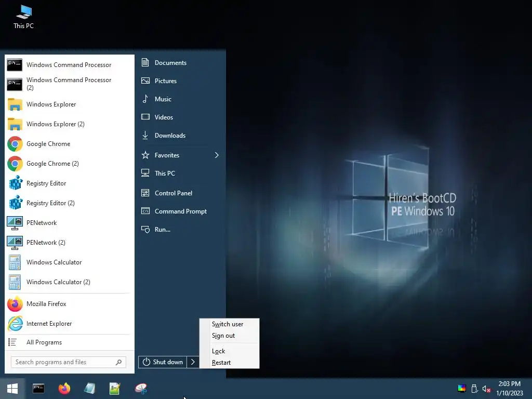Launch Mozilla Firefox from the start menu
The image size is (532, 399).
click(69, 303)
